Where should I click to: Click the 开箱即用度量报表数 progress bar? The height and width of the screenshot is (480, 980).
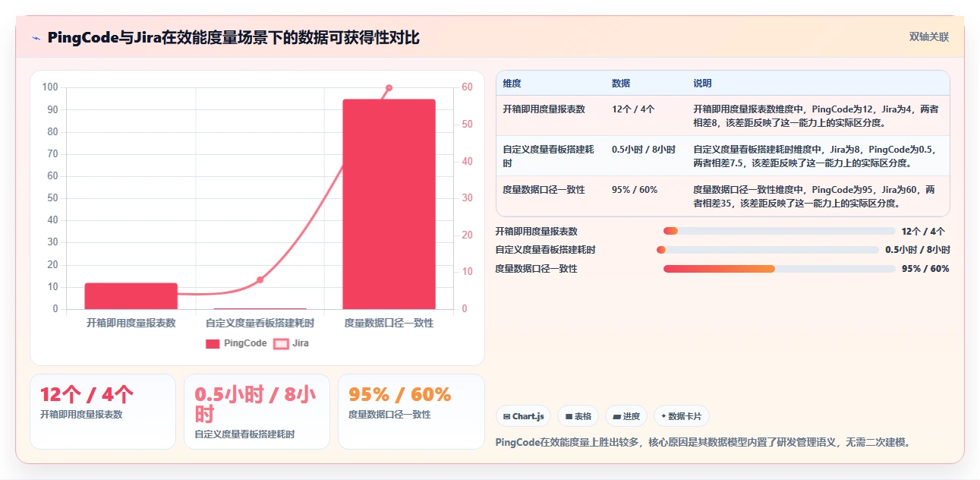coord(780,231)
